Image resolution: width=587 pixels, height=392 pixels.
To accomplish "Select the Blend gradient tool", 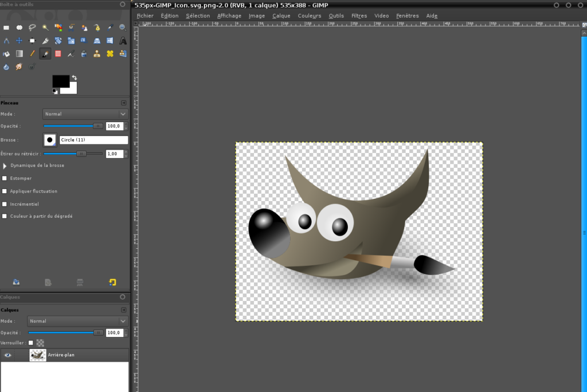I will tap(19, 53).
